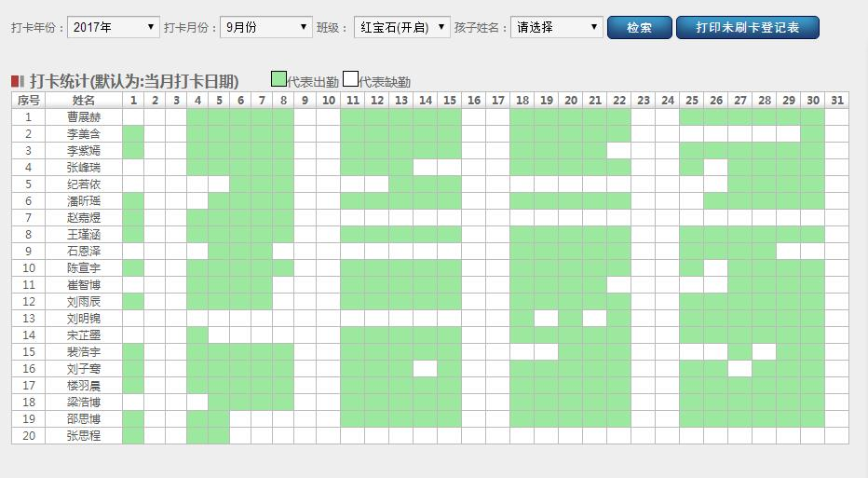This screenshot has height=478, width=868.
Task: Select the name 崔智博 in row 11
Action: (84, 285)
